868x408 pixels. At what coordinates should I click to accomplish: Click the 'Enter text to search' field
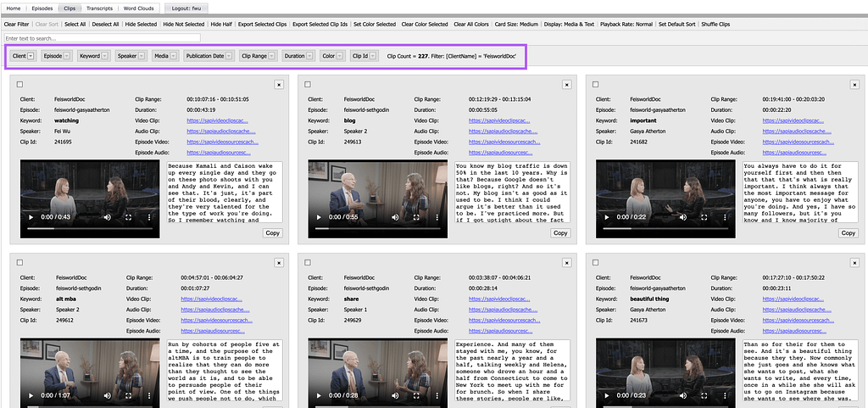coord(102,38)
